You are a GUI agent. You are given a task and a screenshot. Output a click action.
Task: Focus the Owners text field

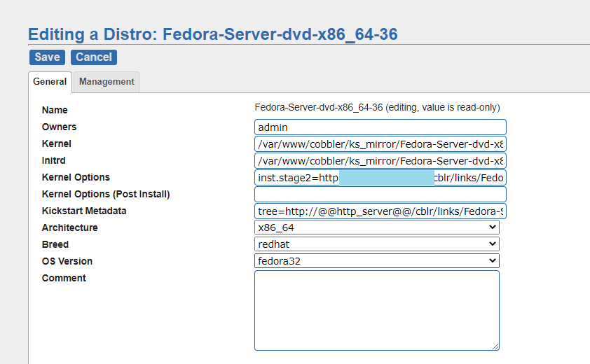[x=380, y=127]
